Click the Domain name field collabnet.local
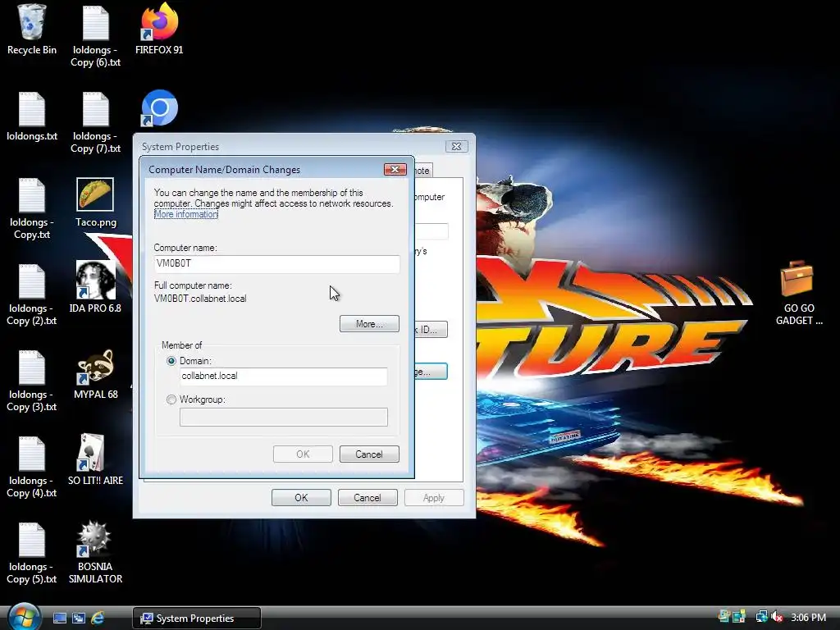 pyautogui.click(x=283, y=376)
